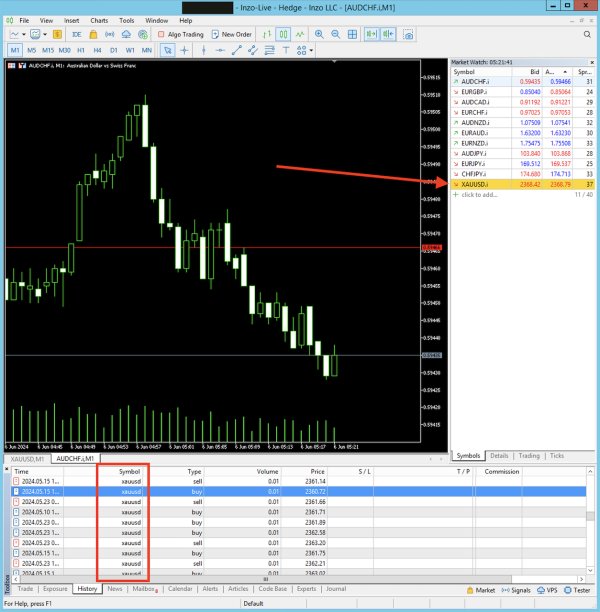
Task: Switch to the Trade toolbox tab
Action: click(25, 589)
